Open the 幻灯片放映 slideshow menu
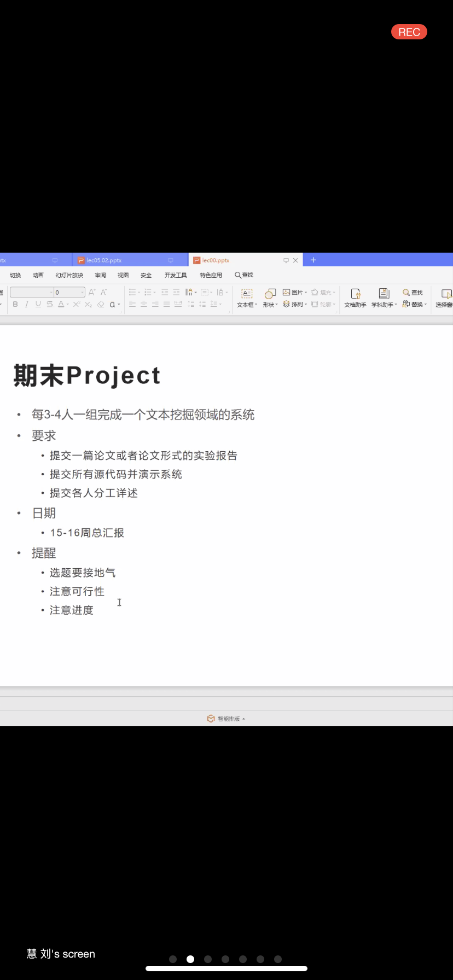453x980 pixels. (x=69, y=275)
